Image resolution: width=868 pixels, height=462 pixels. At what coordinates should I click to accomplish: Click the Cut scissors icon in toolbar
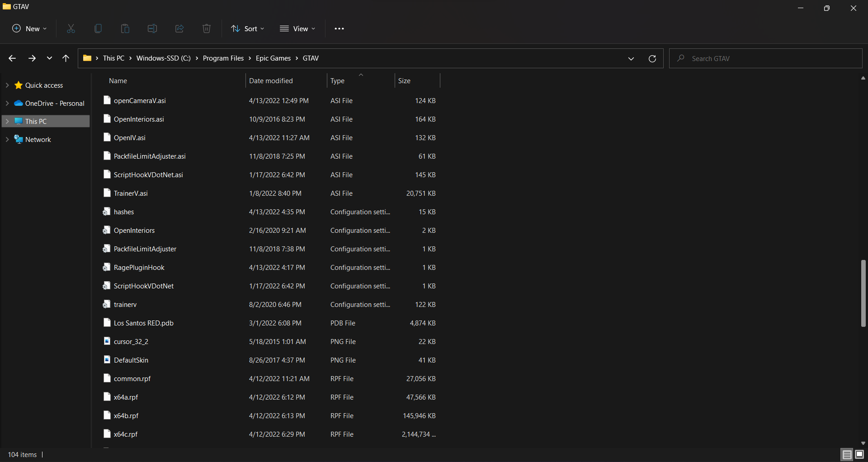(71, 28)
